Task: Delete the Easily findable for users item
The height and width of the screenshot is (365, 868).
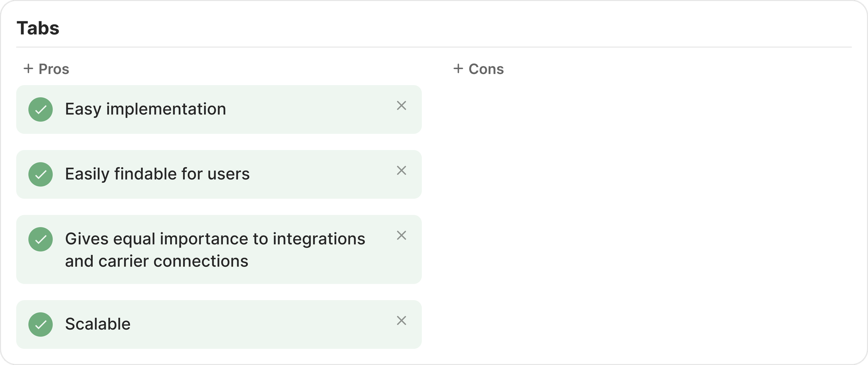Action: tap(401, 171)
